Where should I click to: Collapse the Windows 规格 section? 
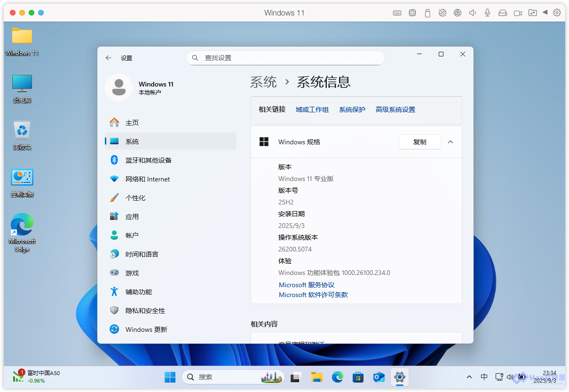[x=450, y=142]
